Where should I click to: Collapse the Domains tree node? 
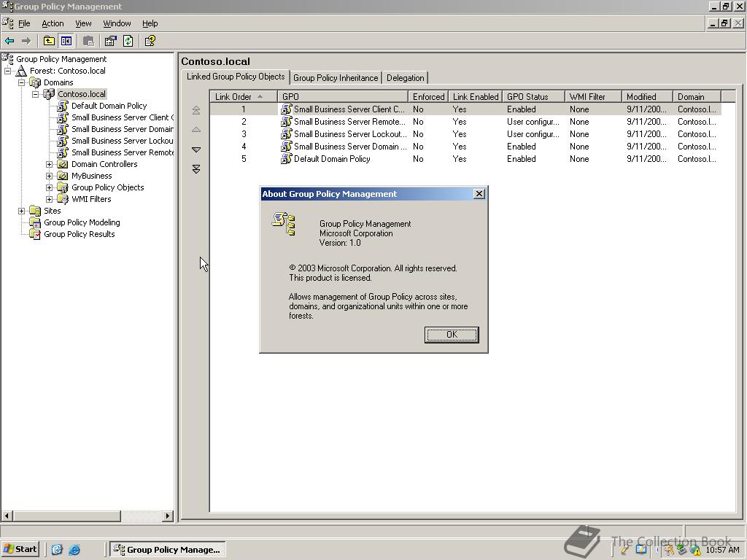(x=21, y=82)
